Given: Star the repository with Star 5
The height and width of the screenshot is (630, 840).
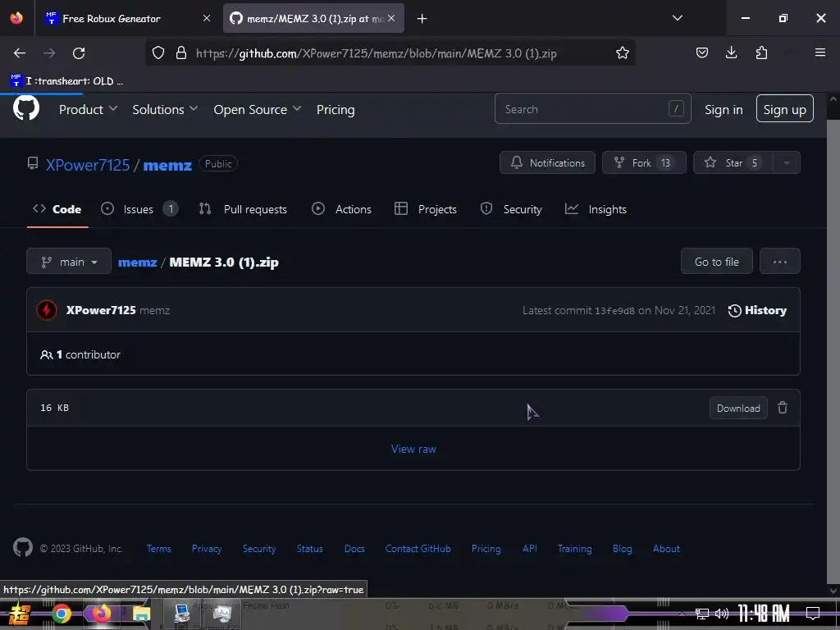Looking at the screenshot, I should 733,163.
